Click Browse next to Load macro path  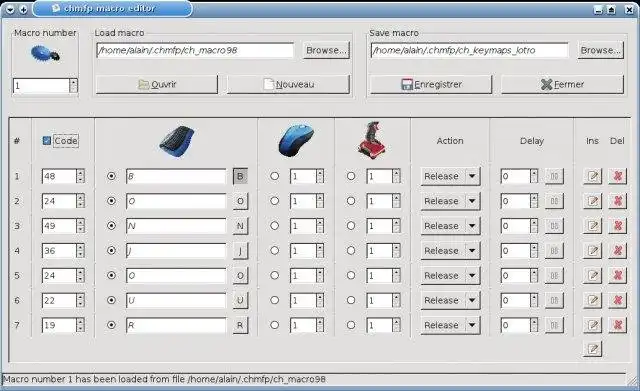point(326,50)
